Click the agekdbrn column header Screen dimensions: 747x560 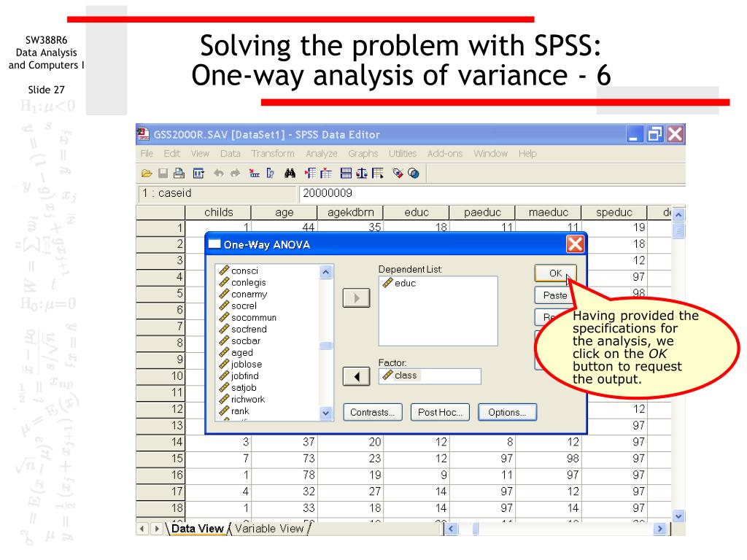(x=350, y=212)
